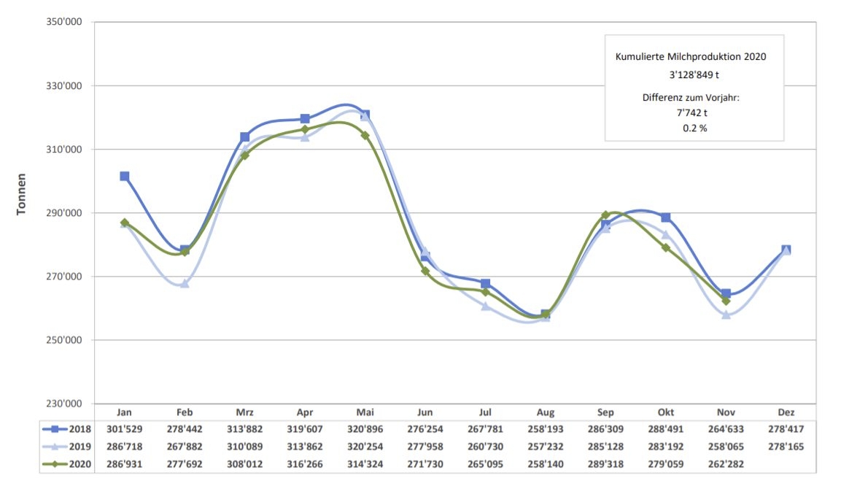
Task: Click the Kumulierte Milchproduktion 2020 heading
Action: click(x=691, y=56)
